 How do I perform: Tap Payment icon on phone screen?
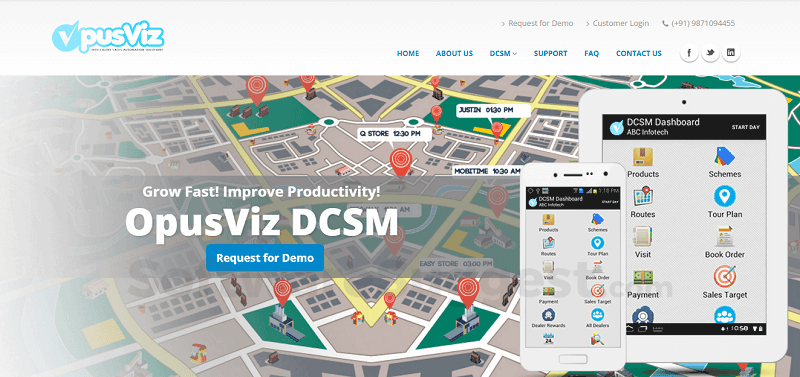548,291
